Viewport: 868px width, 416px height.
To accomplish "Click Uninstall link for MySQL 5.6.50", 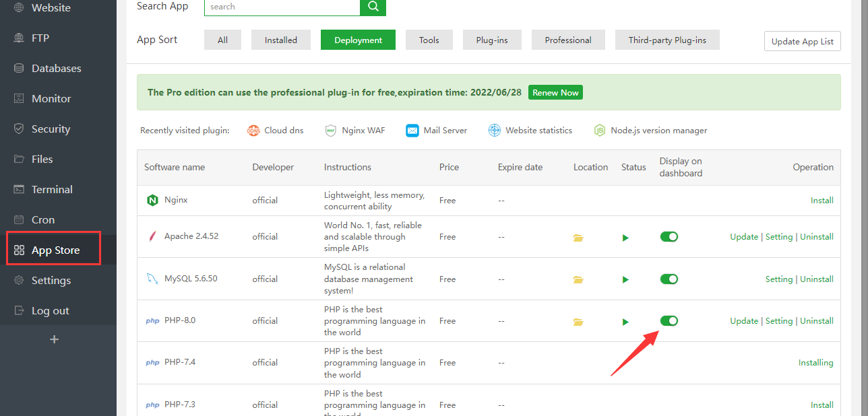I will point(817,279).
